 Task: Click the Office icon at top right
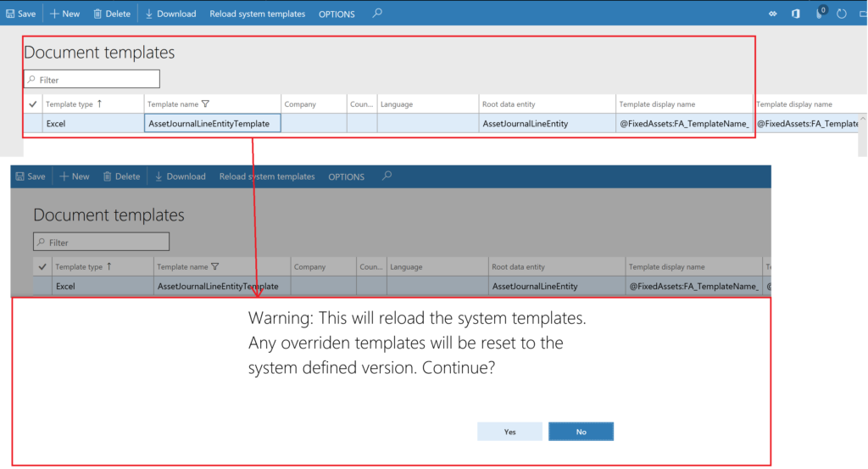point(795,14)
